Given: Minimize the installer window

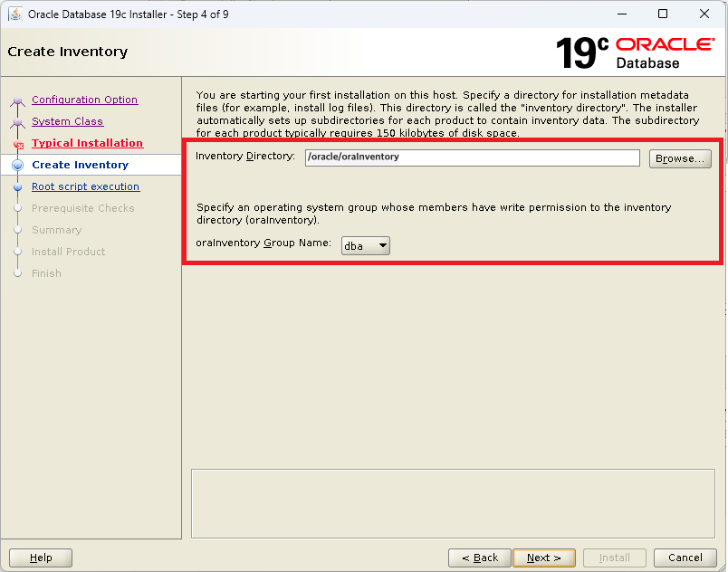Looking at the screenshot, I should [x=622, y=14].
